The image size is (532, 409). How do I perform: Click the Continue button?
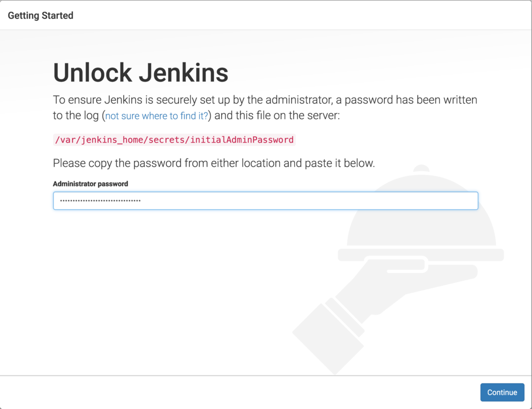tap(502, 392)
